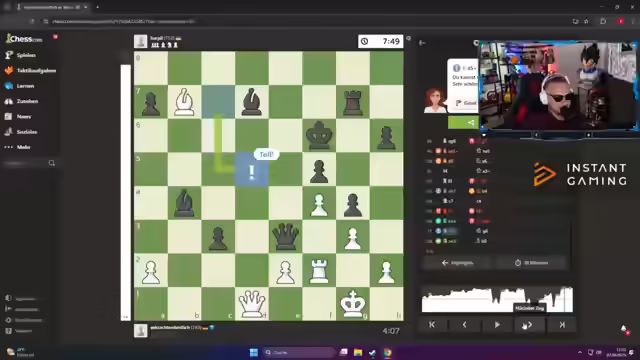
Task: Play through moves automatically
Action: [497, 324]
